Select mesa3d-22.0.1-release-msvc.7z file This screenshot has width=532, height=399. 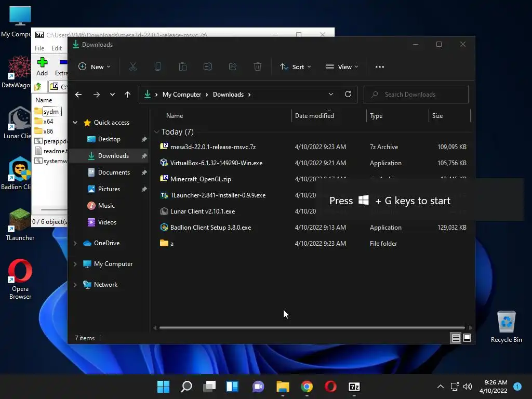213,147
